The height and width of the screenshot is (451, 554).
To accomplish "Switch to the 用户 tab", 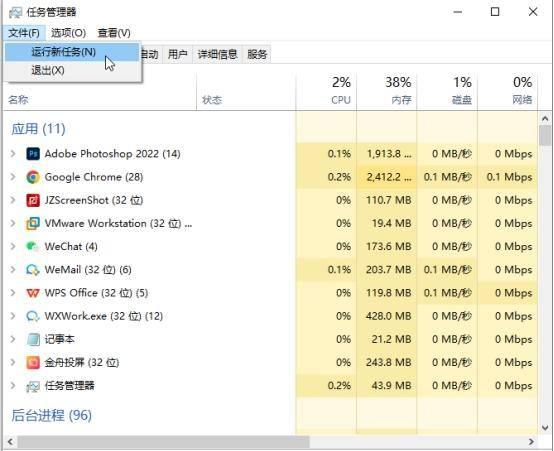I will click(177, 54).
